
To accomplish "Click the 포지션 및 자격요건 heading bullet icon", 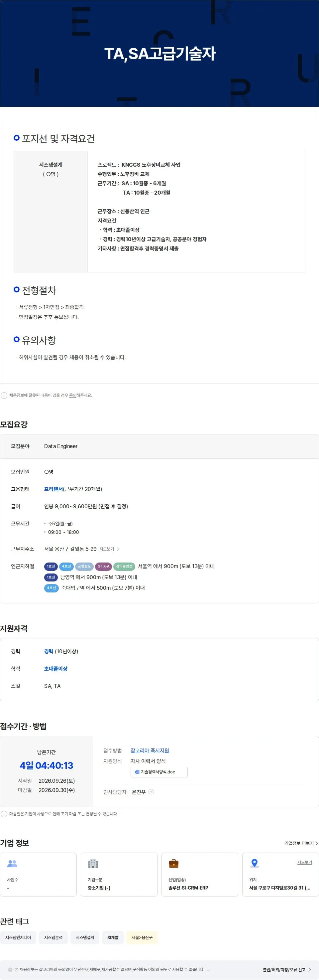I will coord(16,138).
